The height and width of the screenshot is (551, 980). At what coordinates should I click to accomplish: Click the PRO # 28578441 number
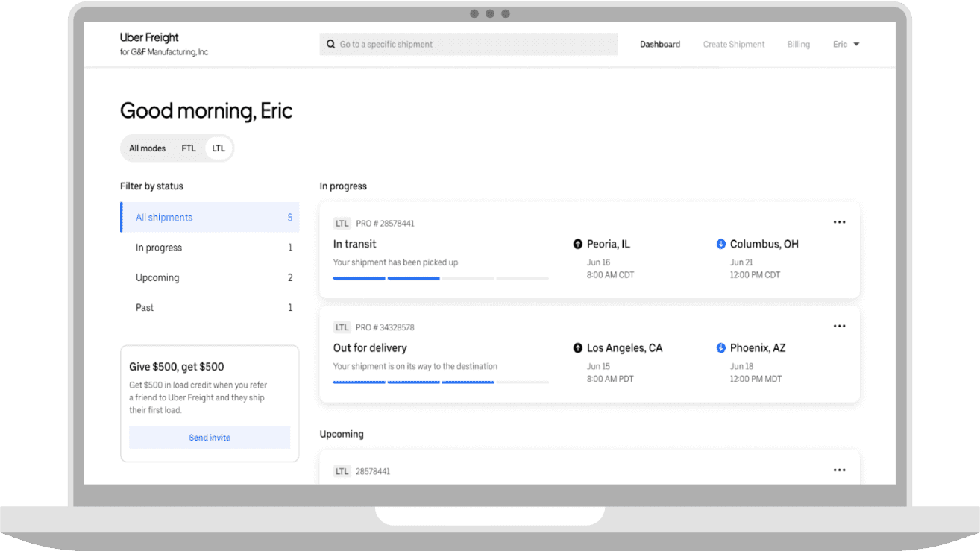(385, 224)
